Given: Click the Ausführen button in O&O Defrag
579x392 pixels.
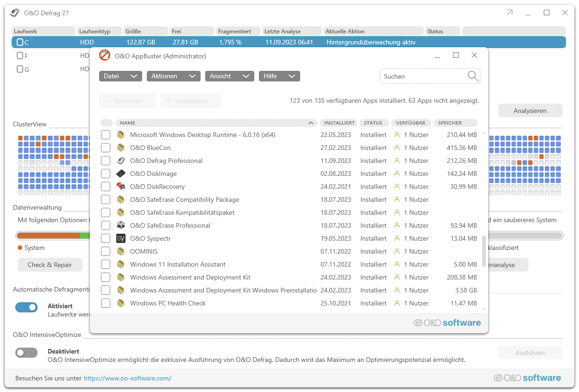Looking at the screenshot, I should [530, 353].
